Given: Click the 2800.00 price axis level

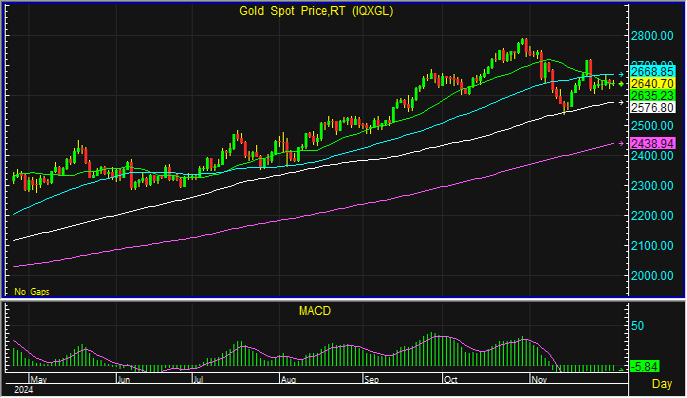Looking at the screenshot, I should tap(652, 36).
